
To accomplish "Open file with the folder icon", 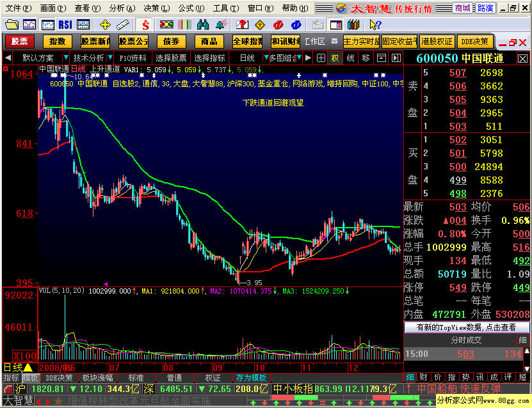I will (12, 24).
